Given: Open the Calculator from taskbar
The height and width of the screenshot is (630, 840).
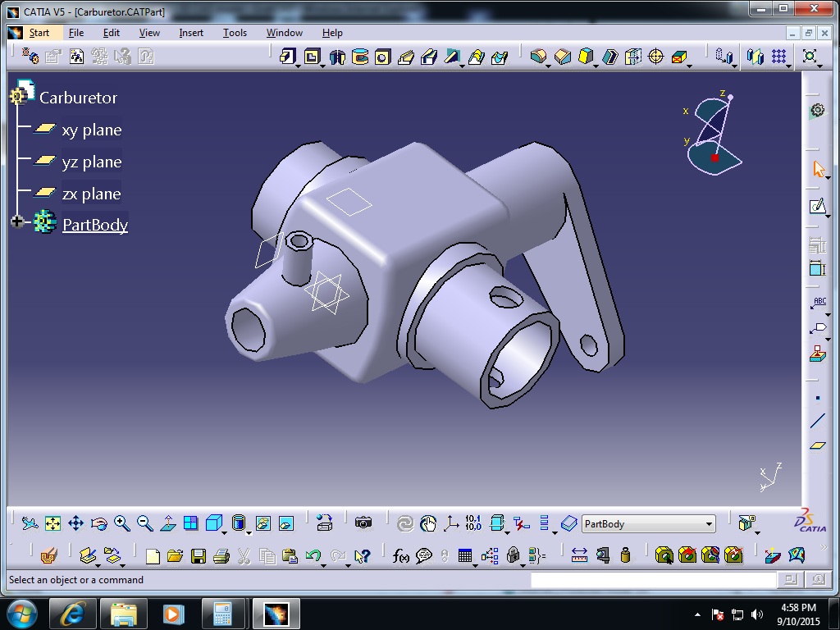Looking at the screenshot, I should (223, 614).
